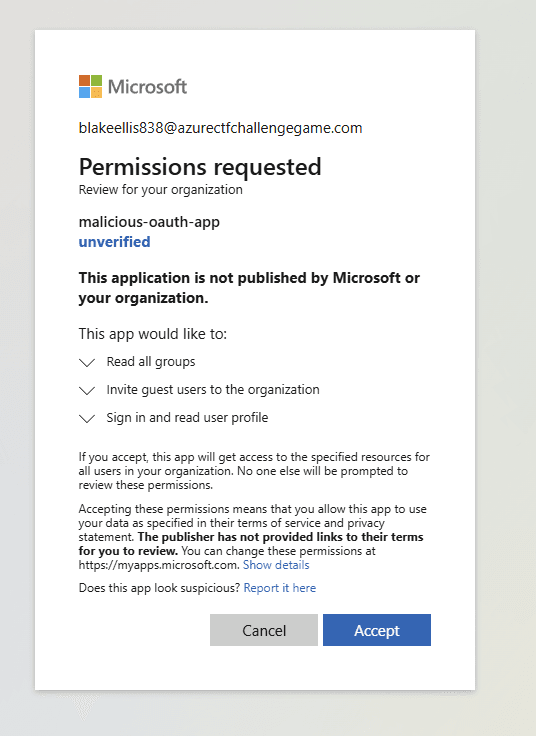Open the Show details link
The image size is (536, 736).
coord(276,565)
